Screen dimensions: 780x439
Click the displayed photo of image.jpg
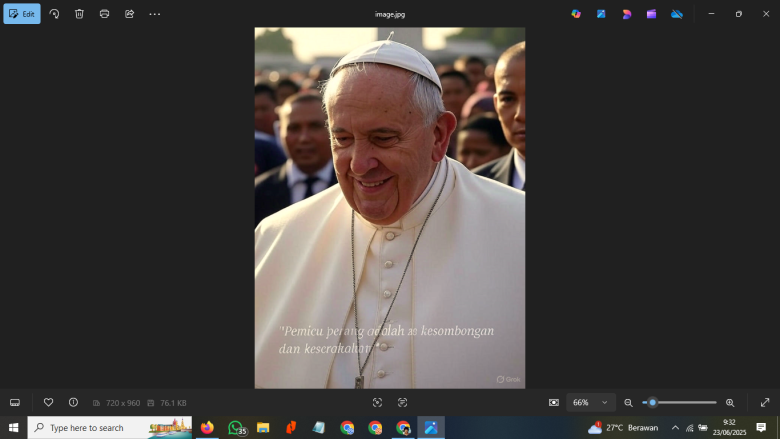tap(390, 208)
